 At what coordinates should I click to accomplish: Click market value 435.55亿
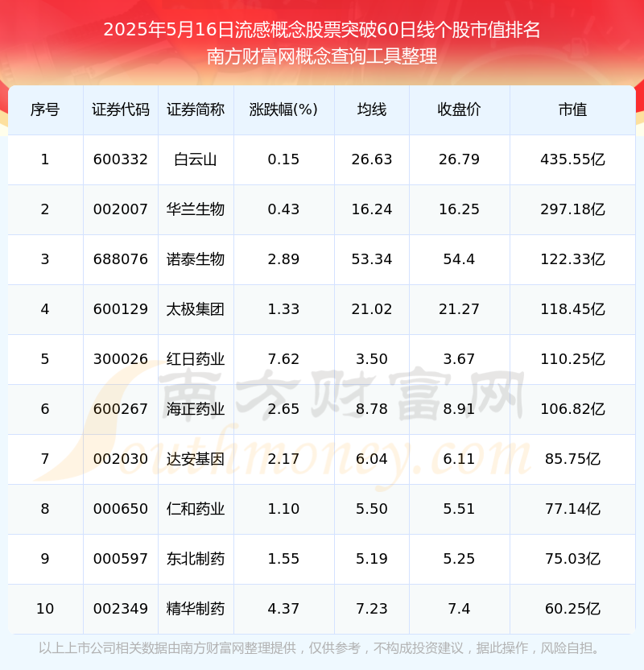pyautogui.click(x=572, y=159)
